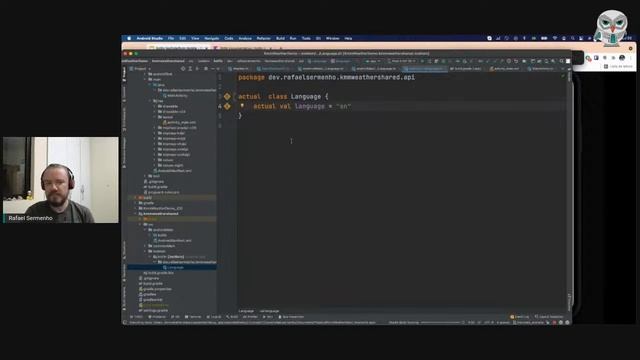Expand the commonMain folder
This screenshot has width=640, height=360.
pyautogui.click(x=145, y=246)
